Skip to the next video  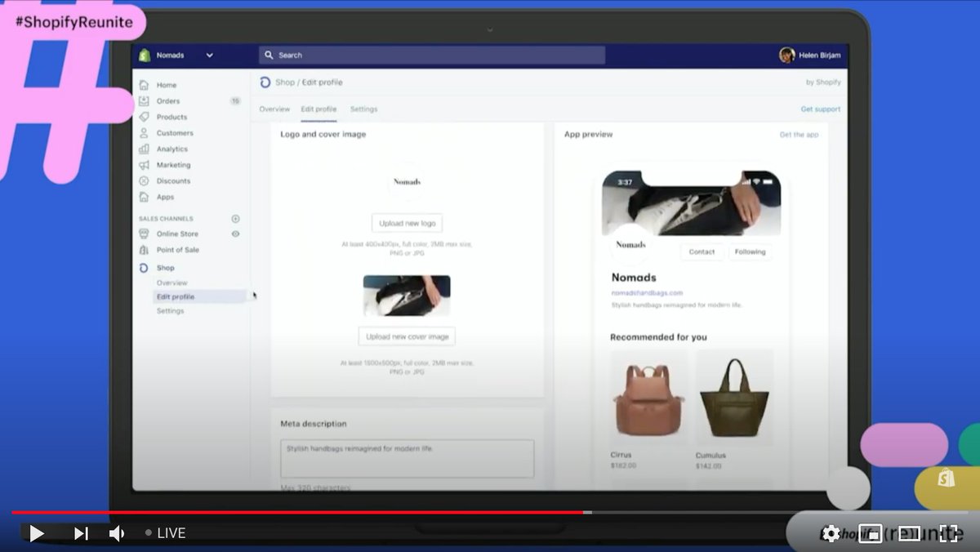click(81, 533)
